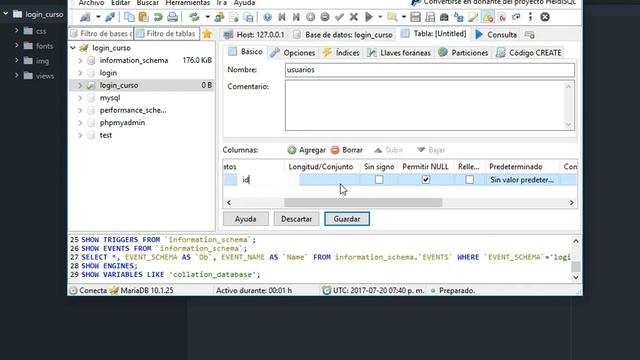
Task: Click the load SQL file folder icon
Action: (x=392, y=17)
